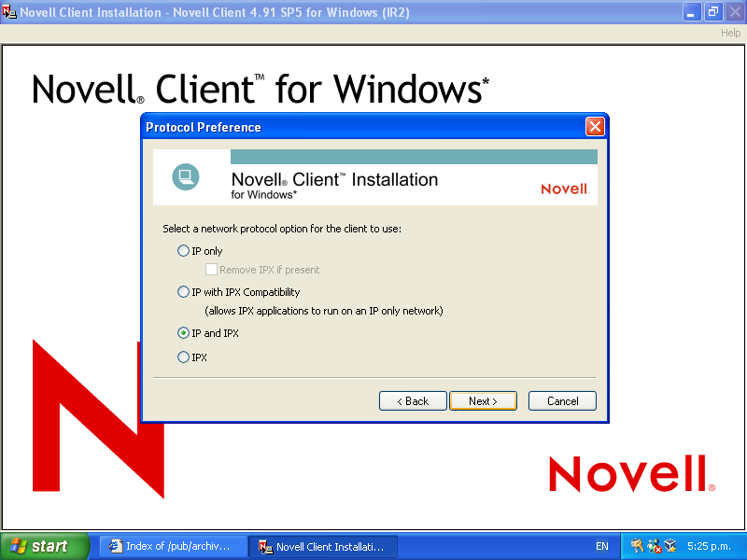Minimize the Novell Client Installation window
The width and height of the screenshot is (747, 560).
pyautogui.click(x=692, y=12)
